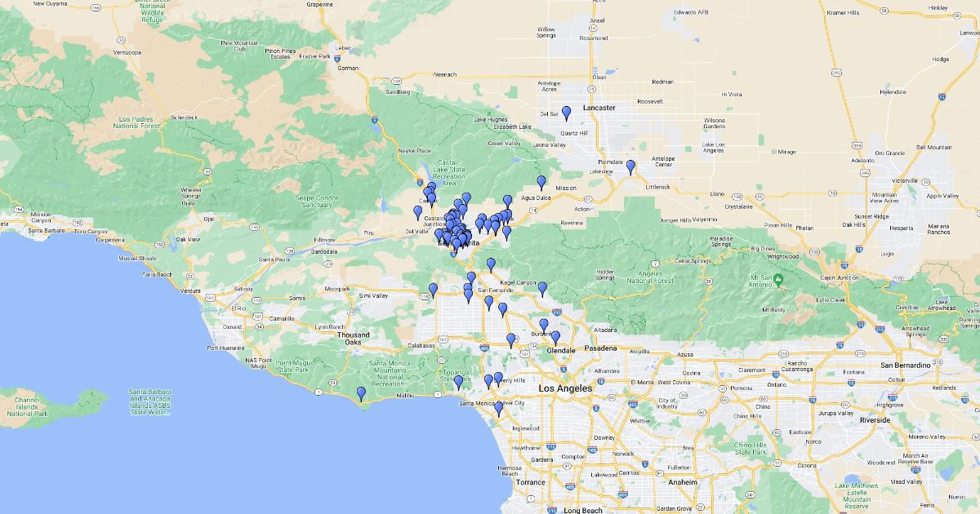Select the marker east of Kagel Canyon

point(542,289)
